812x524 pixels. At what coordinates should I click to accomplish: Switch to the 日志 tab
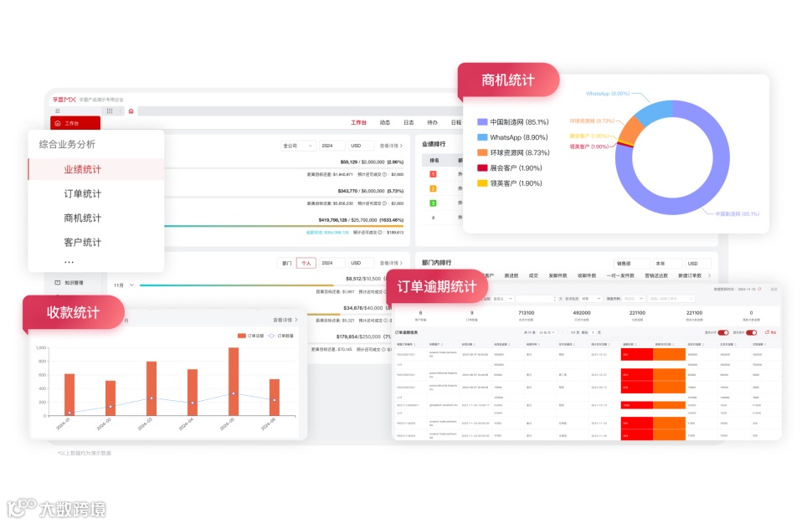click(x=409, y=123)
